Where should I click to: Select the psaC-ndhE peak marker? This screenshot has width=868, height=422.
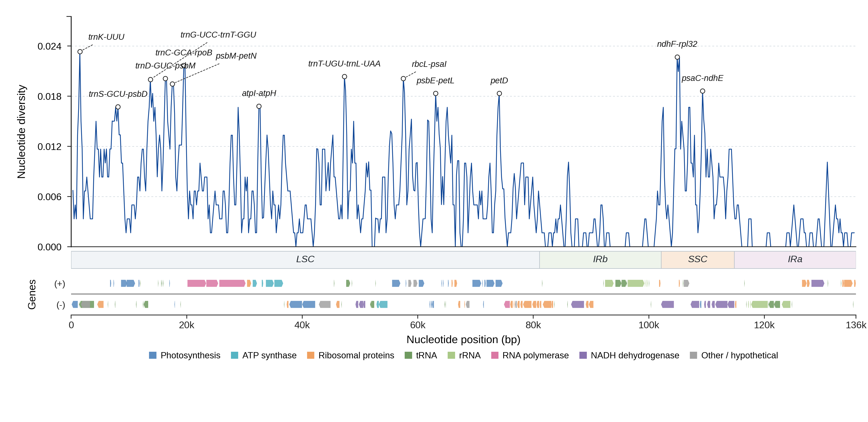point(703,91)
